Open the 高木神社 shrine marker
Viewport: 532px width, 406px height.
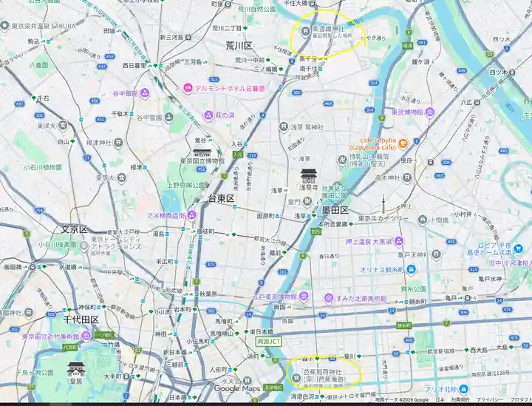tap(407, 177)
